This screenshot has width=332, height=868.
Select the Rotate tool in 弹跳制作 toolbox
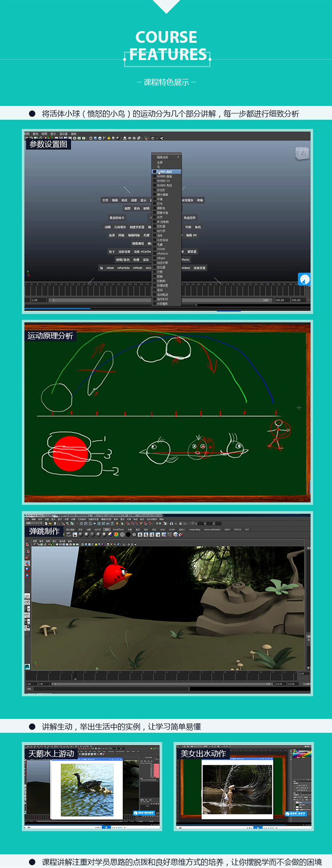pyautogui.click(x=27, y=570)
